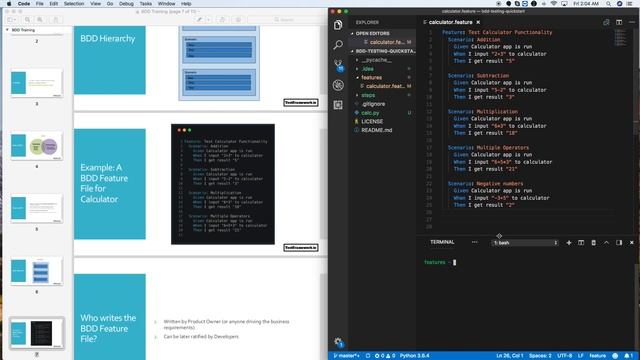The width and height of the screenshot is (640, 360).
Task: Collapse BDD Training in Preview sidebar
Action: pyautogui.click(x=7, y=30)
